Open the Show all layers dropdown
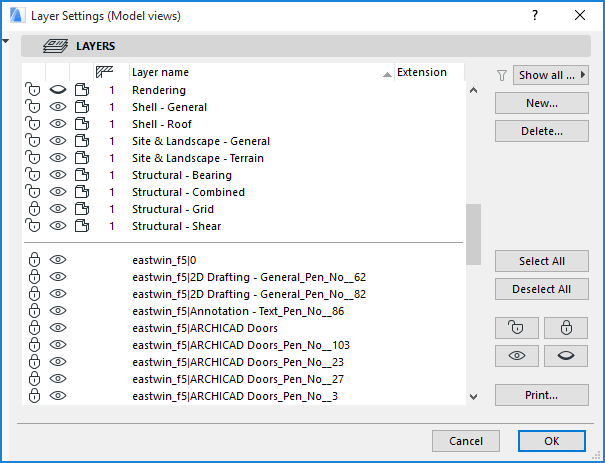This screenshot has height=463, width=605. click(550, 75)
